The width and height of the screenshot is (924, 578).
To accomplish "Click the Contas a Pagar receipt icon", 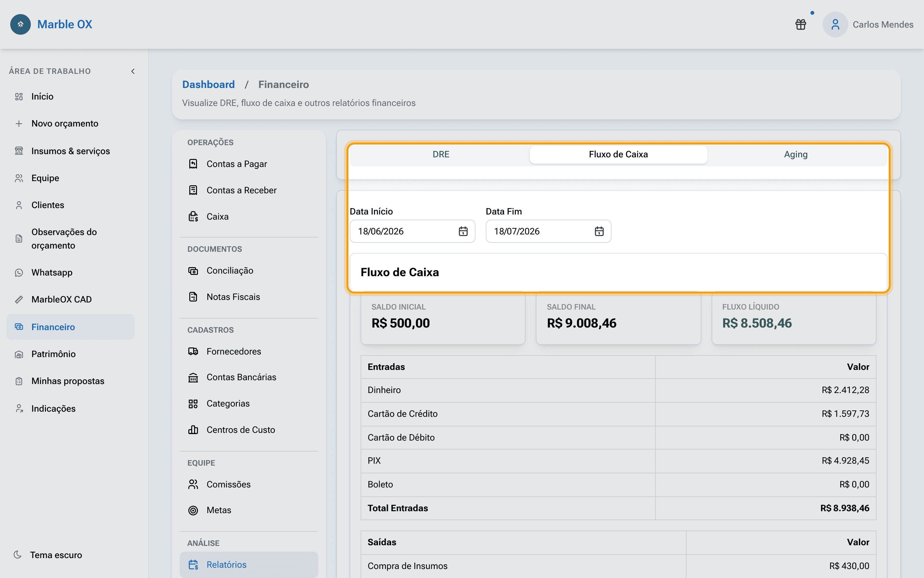I will tap(193, 164).
